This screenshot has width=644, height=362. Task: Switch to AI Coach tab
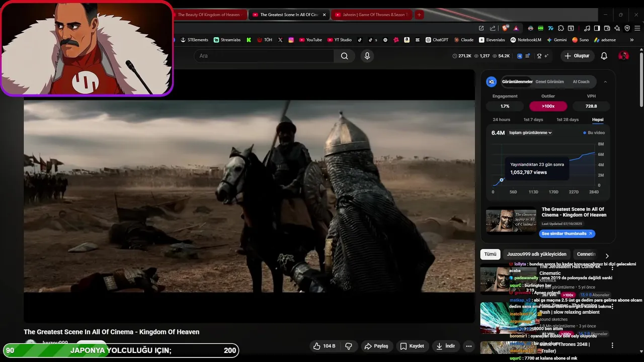click(x=581, y=81)
